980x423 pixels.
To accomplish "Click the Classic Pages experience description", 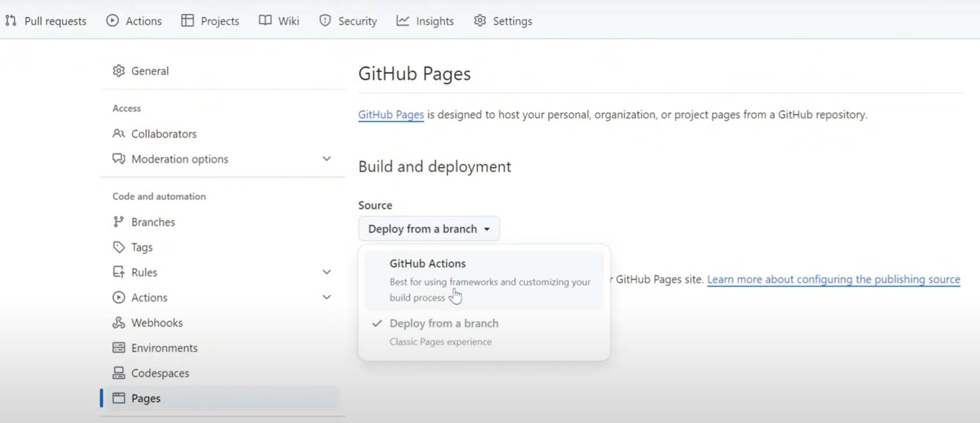I will click(441, 342).
